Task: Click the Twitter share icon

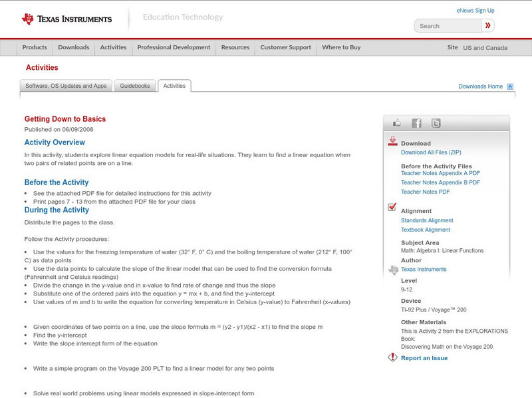Action: click(x=436, y=122)
